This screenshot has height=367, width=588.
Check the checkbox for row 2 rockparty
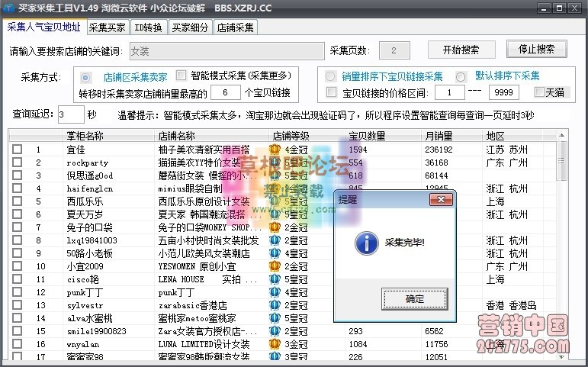(x=18, y=163)
